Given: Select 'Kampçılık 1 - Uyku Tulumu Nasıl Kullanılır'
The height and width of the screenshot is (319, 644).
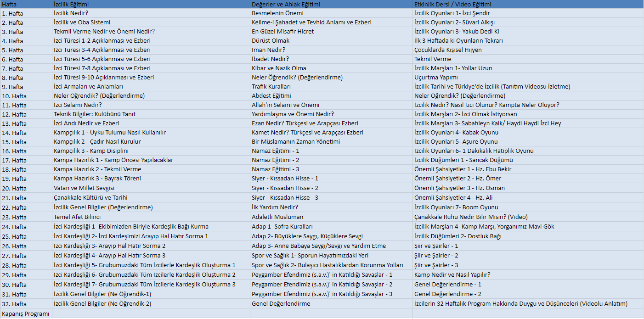Looking at the screenshot, I should (x=151, y=133).
